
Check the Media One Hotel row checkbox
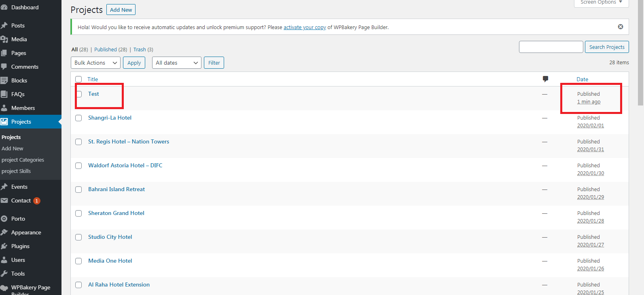click(78, 261)
